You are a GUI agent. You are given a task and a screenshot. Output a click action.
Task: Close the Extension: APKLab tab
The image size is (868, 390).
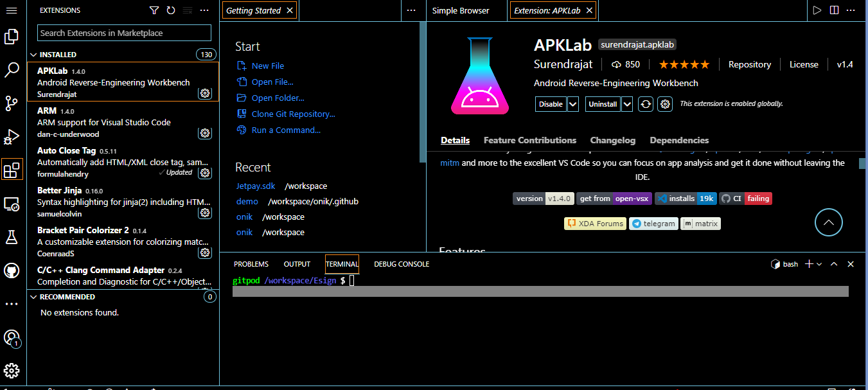tap(590, 10)
